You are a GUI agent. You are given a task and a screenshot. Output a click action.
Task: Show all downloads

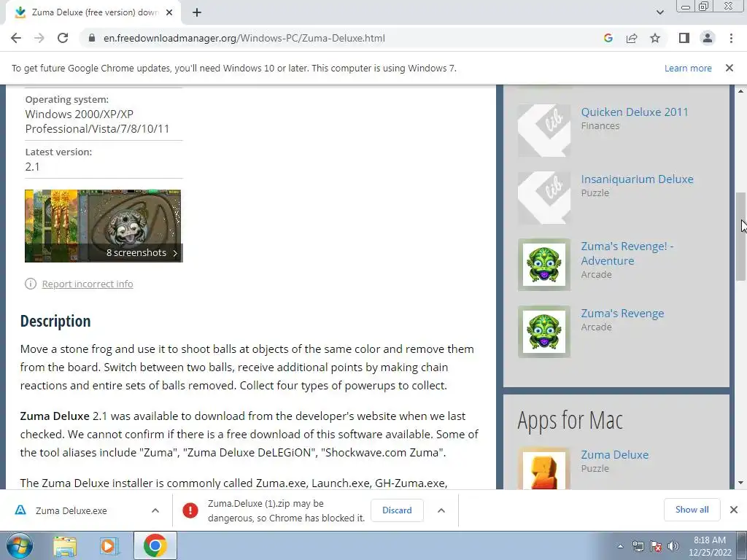point(692,510)
